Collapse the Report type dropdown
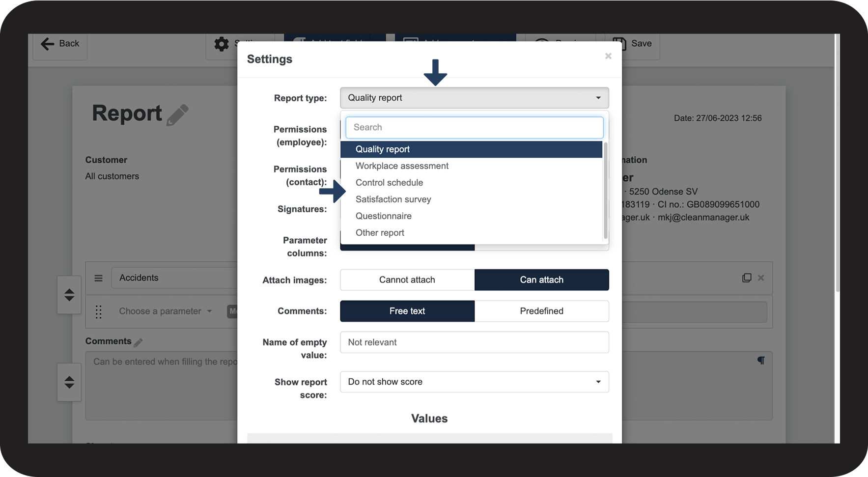 pyautogui.click(x=474, y=98)
